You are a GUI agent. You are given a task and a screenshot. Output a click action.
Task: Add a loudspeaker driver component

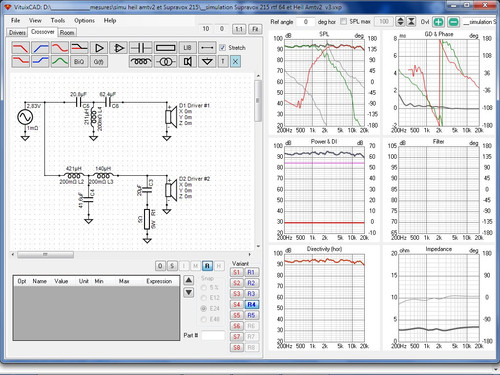[188, 61]
